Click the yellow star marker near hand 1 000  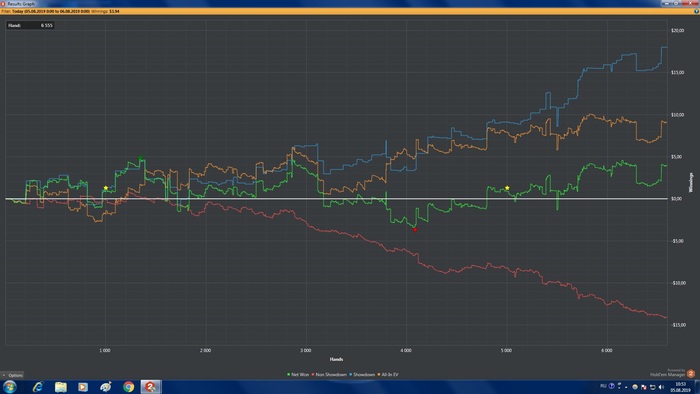106,188
